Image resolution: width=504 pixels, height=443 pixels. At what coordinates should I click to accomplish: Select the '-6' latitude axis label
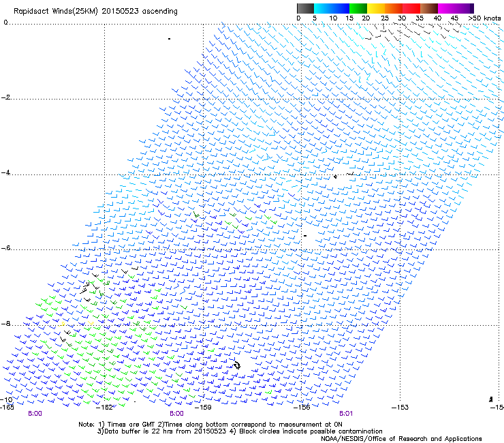5,247
